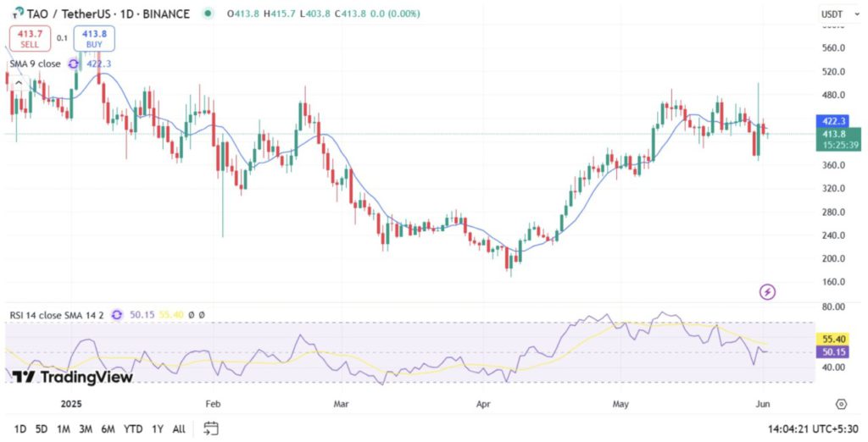The image size is (868, 442).
Task: Click the RSI 14 close indicator label
Action: click(56, 314)
